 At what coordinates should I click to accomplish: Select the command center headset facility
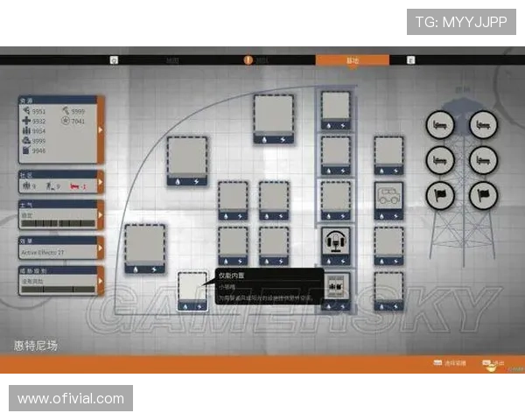(x=335, y=243)
